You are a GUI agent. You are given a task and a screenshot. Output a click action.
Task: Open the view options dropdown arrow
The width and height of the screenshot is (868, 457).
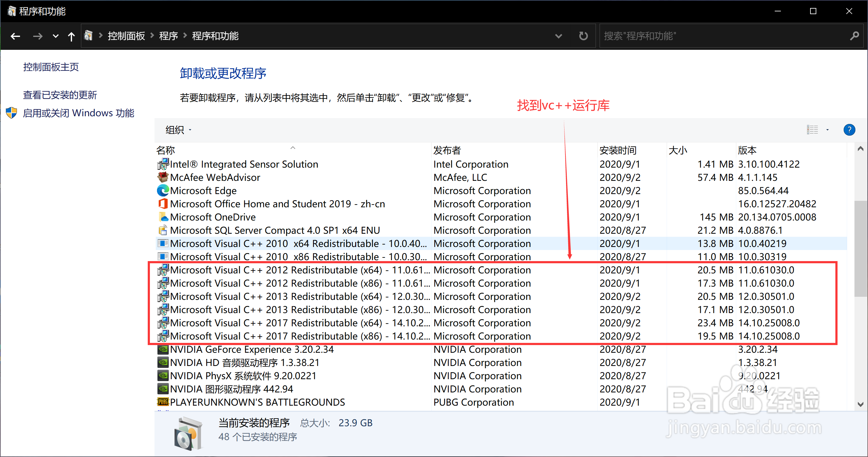coord(827,130)
